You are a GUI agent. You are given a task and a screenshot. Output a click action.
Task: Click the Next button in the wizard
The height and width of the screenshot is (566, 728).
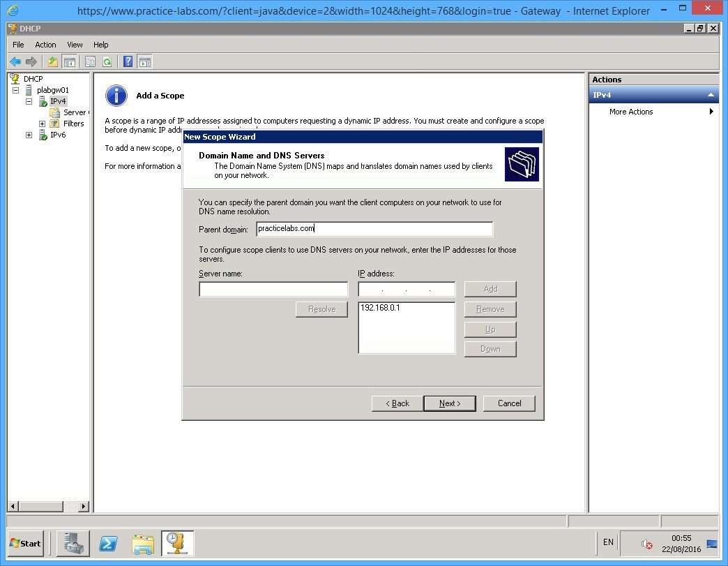(x=450, y=403)
